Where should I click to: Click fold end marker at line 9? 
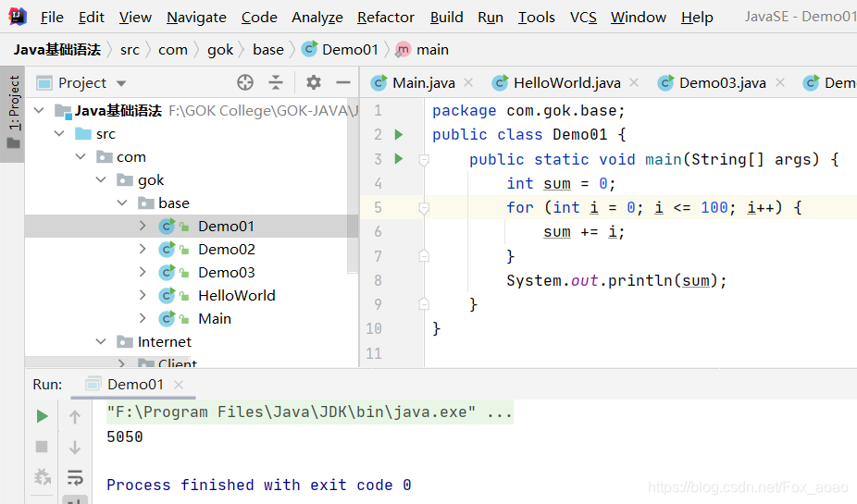(x=424, y=303)
